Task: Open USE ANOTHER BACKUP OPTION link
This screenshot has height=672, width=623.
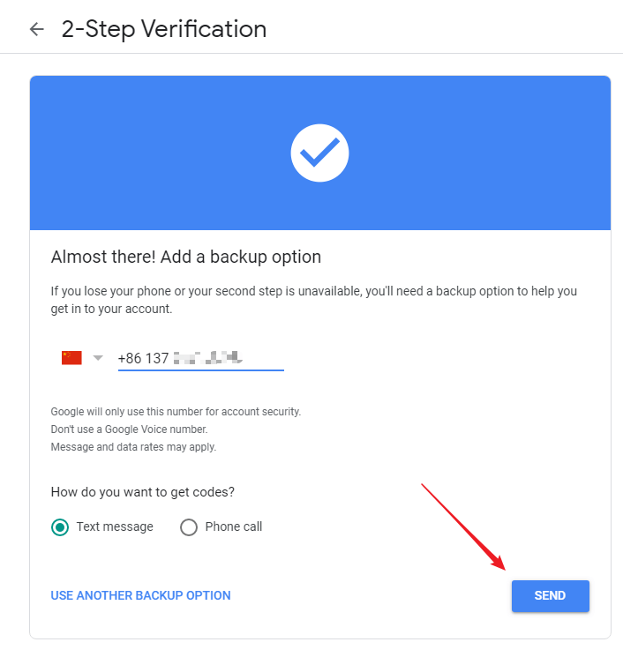Action: point(140,595)
